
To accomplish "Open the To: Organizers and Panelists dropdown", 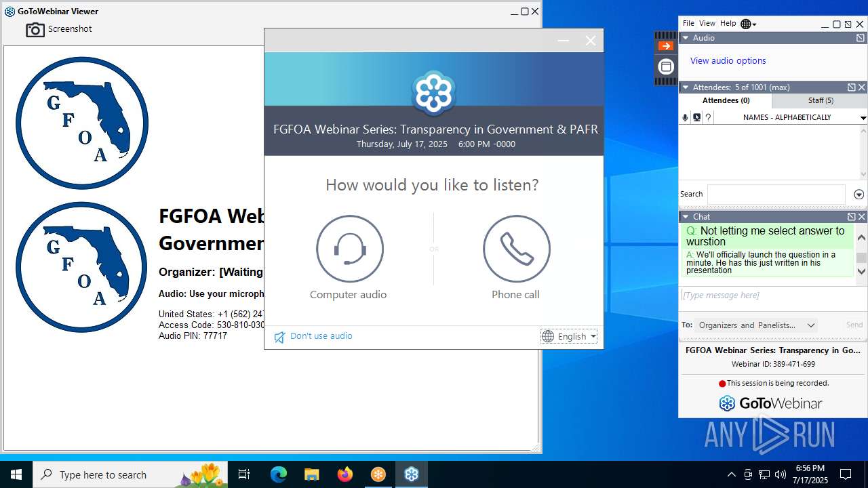I will click(756, 325).
